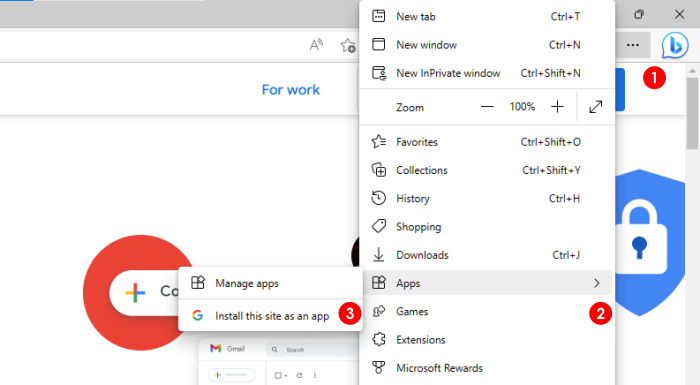Image resolution: width=700 pixels, height=385 pixels.
Task: Enter full screen via the expand arrows
Action: tap(596, 107)
